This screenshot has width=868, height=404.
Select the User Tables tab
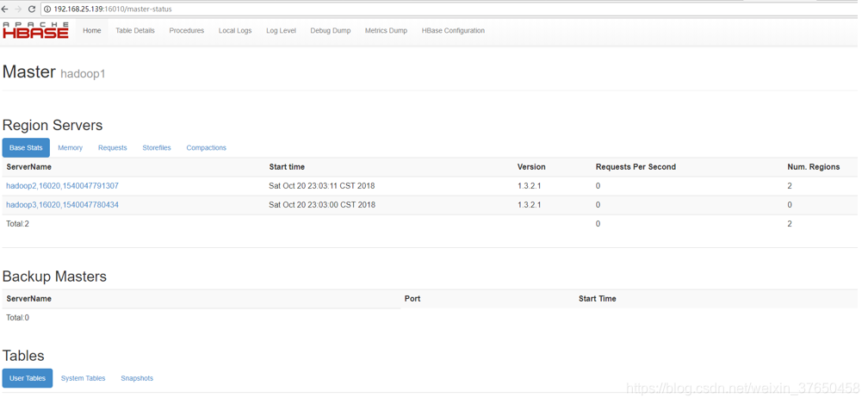[x=28, y=378]
